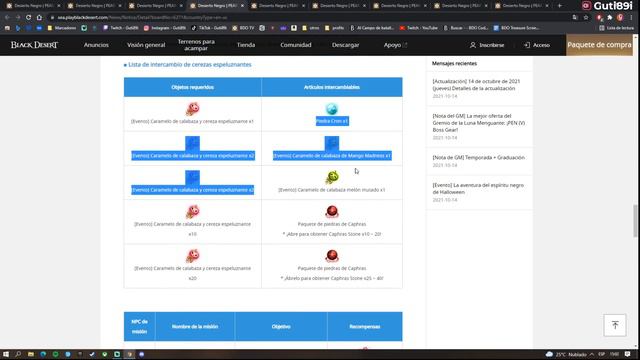This screenshot has height=360, width=640.
Task: Open the Windows Start menu
Action: [x=6, y=354]
